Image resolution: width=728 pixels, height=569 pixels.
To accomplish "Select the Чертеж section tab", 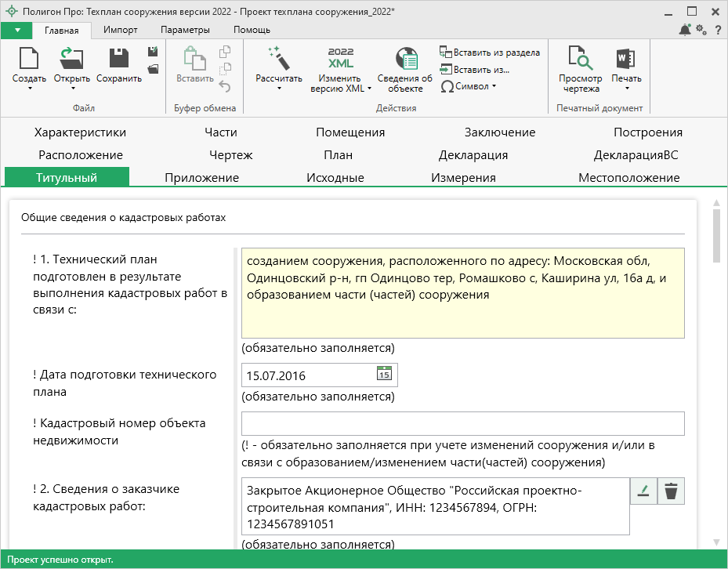I will [230, 155].
